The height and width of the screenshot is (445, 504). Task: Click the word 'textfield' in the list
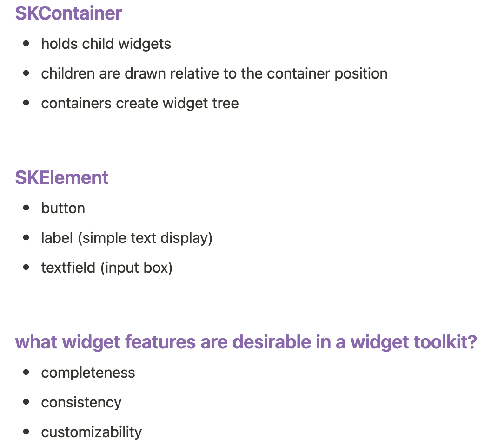[x=68, y=268]
